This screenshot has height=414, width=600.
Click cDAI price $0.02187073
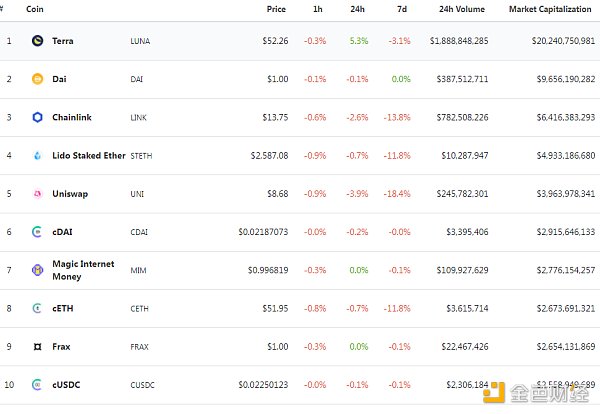pyautogui.click(x=263, y=232)
